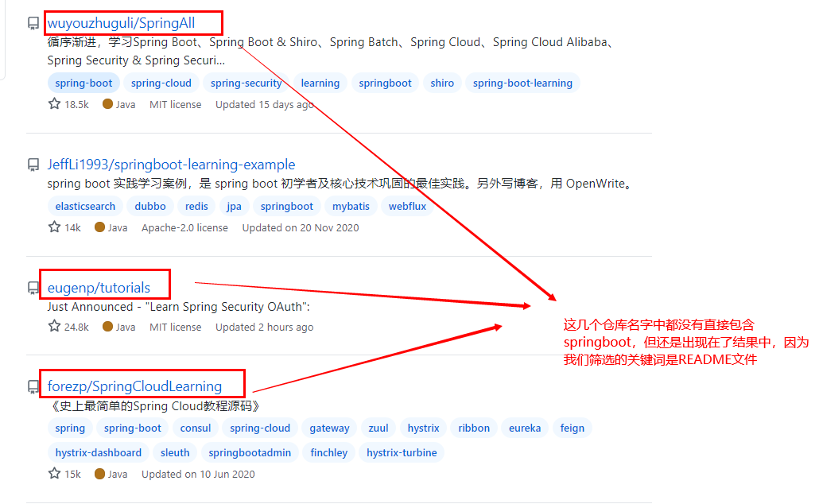Click 'Updated on 10 Jun 2020' text
Screen dimensions: 819x504
point(199,475)
